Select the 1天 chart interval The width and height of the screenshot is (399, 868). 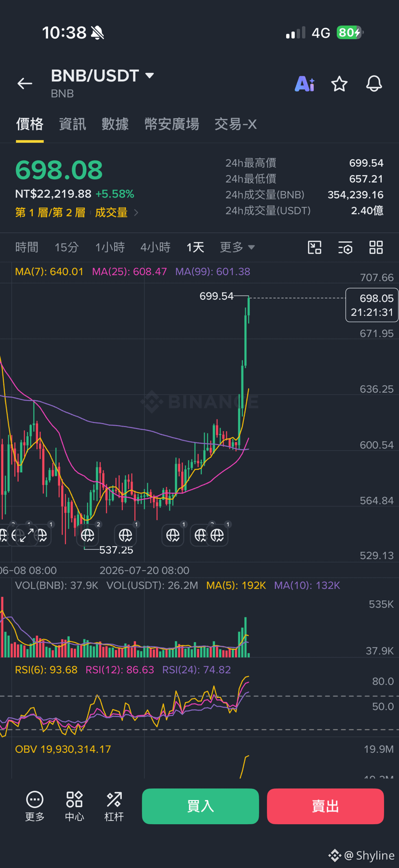pos(195,247)
